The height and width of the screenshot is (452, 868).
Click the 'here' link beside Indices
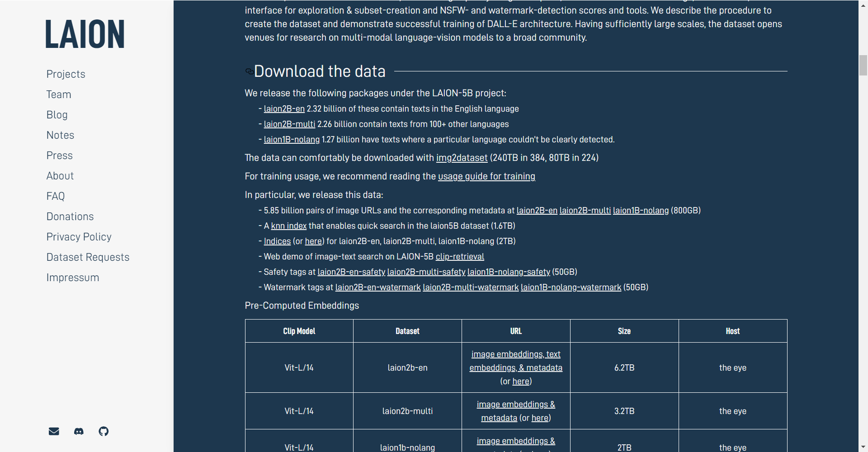pos(313,241)
